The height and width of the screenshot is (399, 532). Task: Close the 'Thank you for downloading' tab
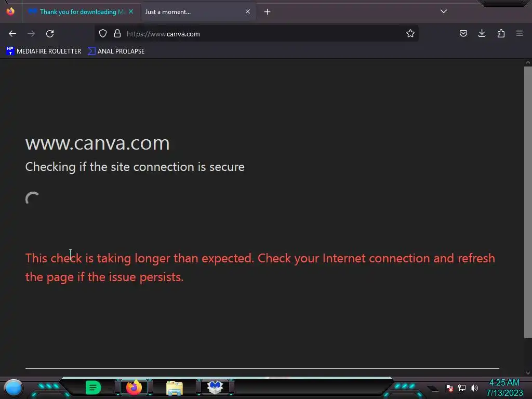(x=131, y=11)
